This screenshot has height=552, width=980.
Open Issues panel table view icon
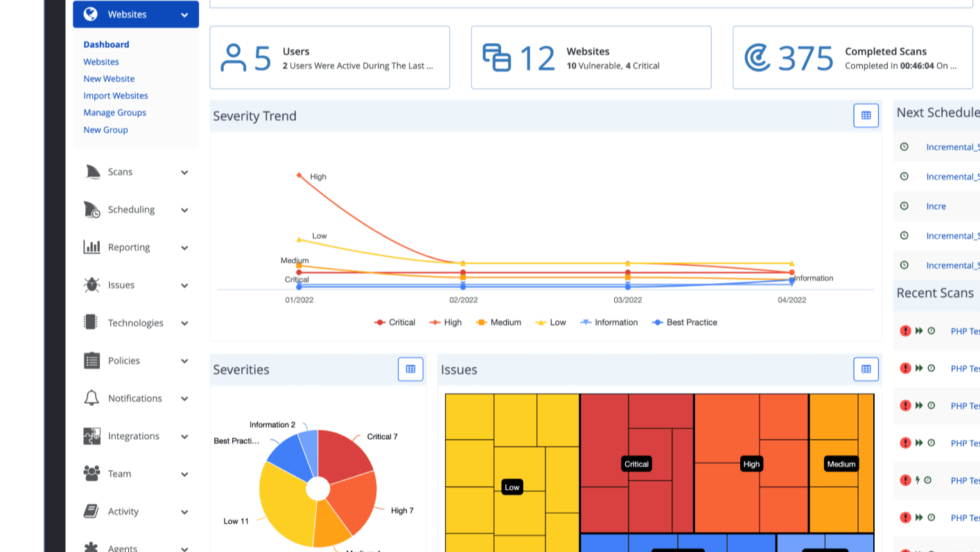click(866, 370)
